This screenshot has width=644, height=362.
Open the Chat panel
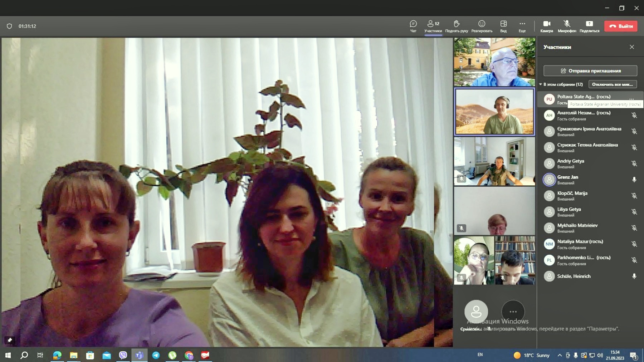[413, 26]
